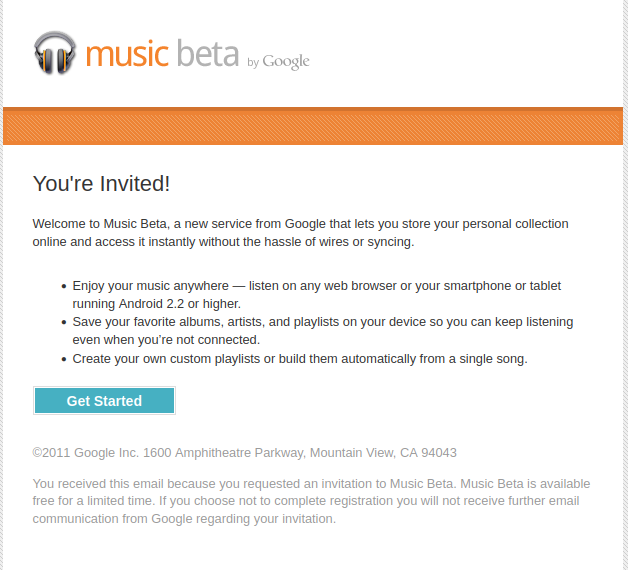This screenshot has height=570, width=628.
Task: Select the "You're Invited!" heading
Action: pos(101,183)
